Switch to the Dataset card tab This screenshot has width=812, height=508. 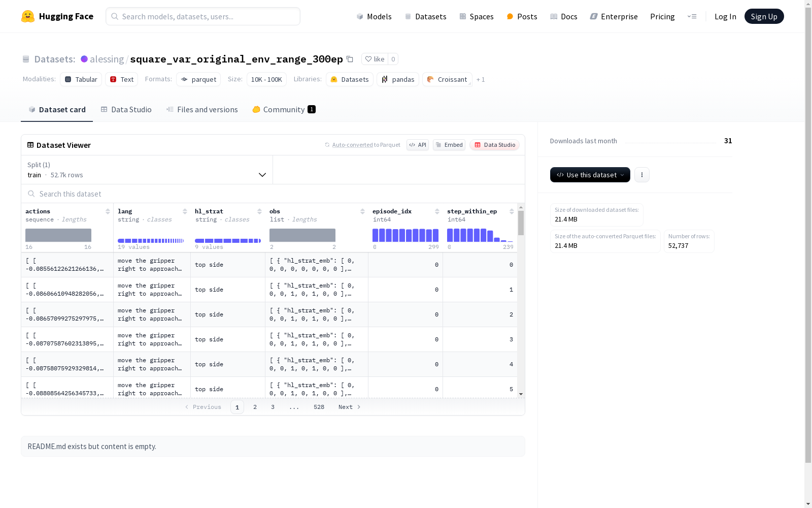[57, 109]
